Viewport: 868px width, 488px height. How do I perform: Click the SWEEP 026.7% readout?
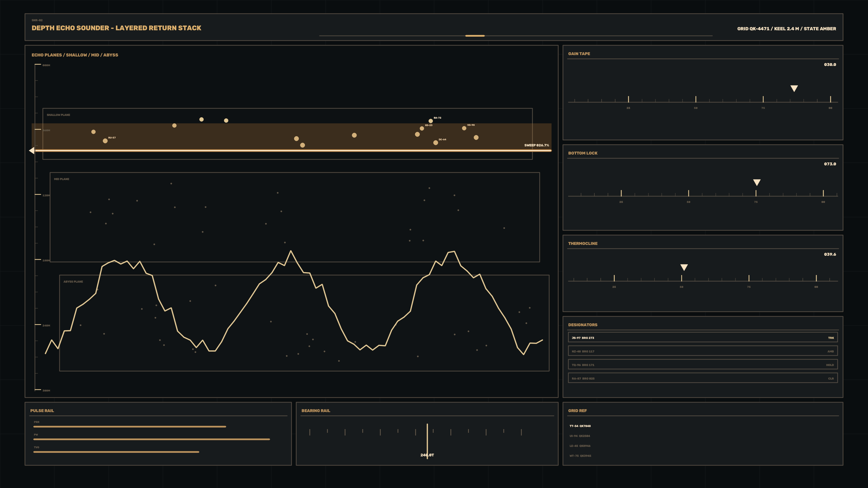[536, 145]
